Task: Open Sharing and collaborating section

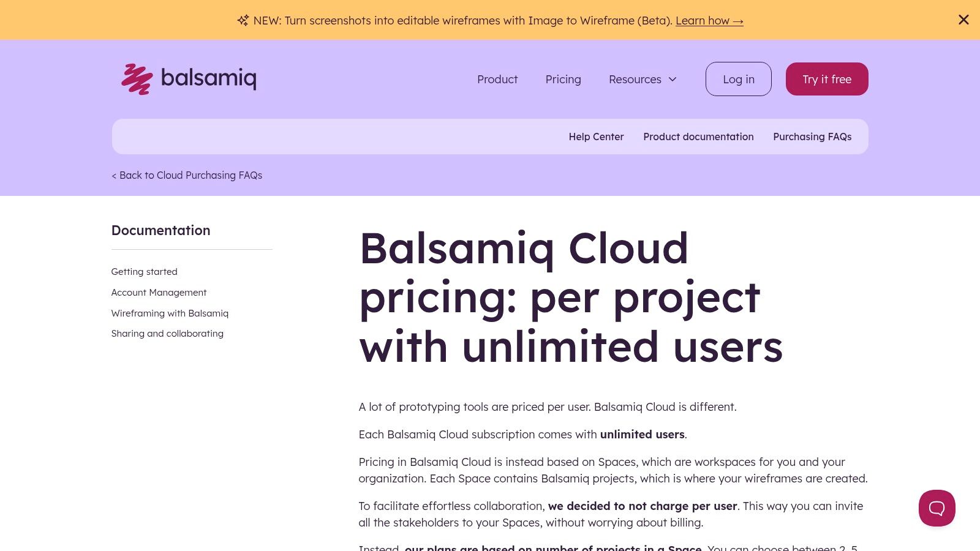Action: pyautogui.click(x=167, y=334)
